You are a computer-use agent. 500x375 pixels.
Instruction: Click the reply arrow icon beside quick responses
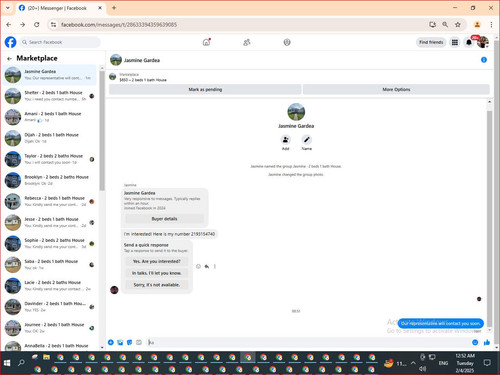click(x=207, y=266)
